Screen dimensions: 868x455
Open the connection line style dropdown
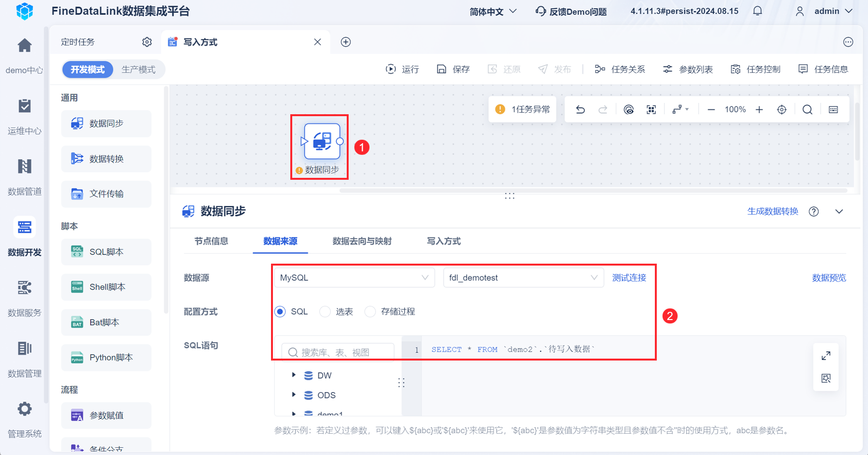pyautogui.click(x=680, y=110)
